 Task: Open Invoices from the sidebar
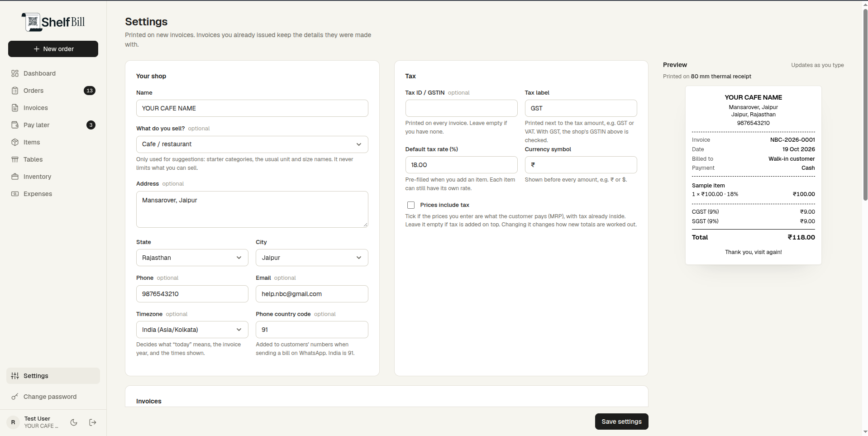pyautogui.click(x=53, y=108)
